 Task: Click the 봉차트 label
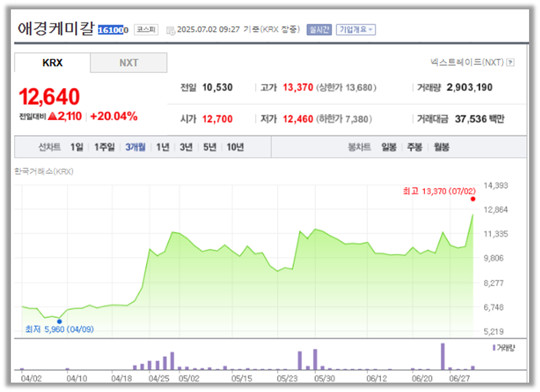tap(359, 147)
